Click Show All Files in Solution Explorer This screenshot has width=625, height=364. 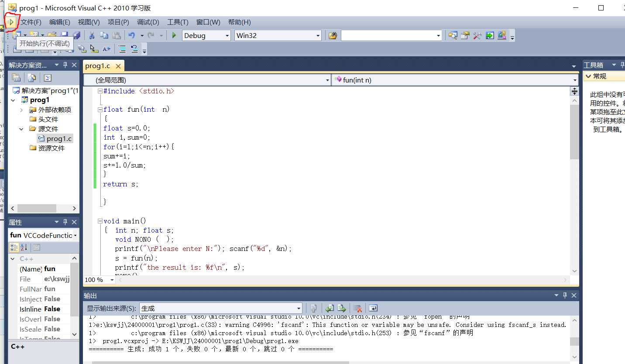coord(32,78)
